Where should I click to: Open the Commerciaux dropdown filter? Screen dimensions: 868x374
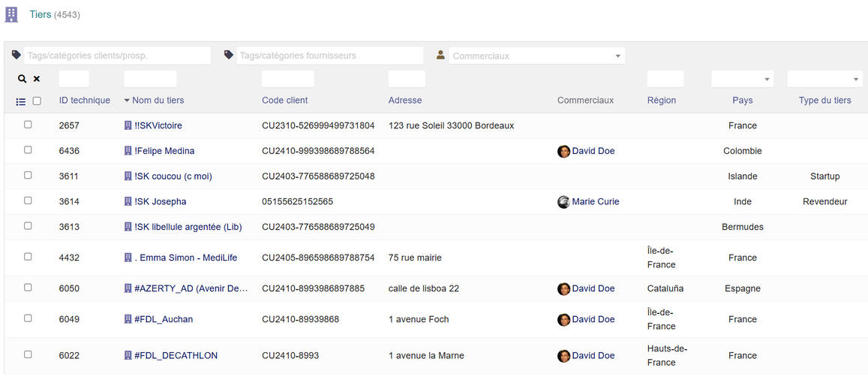(536, 56)
